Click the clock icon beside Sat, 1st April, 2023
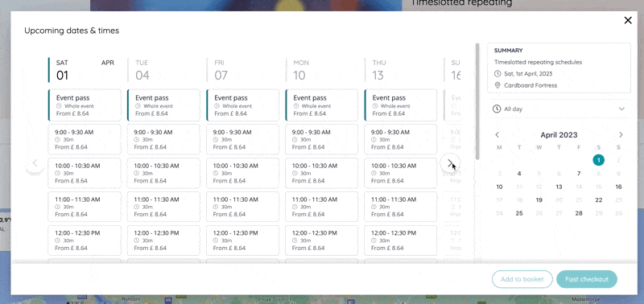This screenshot has height=304, width=644. [497, 74]
